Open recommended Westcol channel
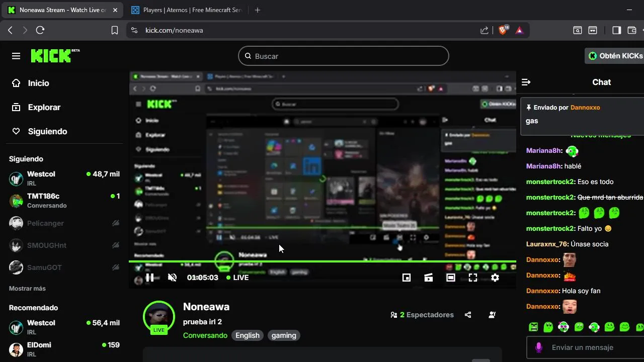This screenshot has width=644, height=362. coord(64,327)
